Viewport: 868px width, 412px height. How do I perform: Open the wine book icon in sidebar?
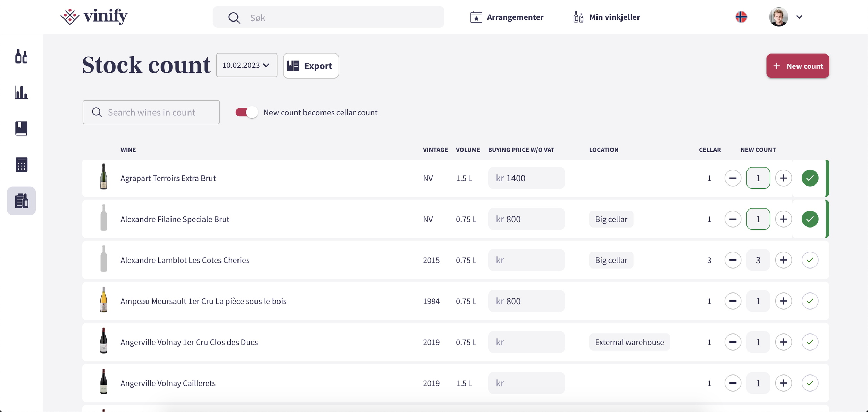tap(21, 129)
